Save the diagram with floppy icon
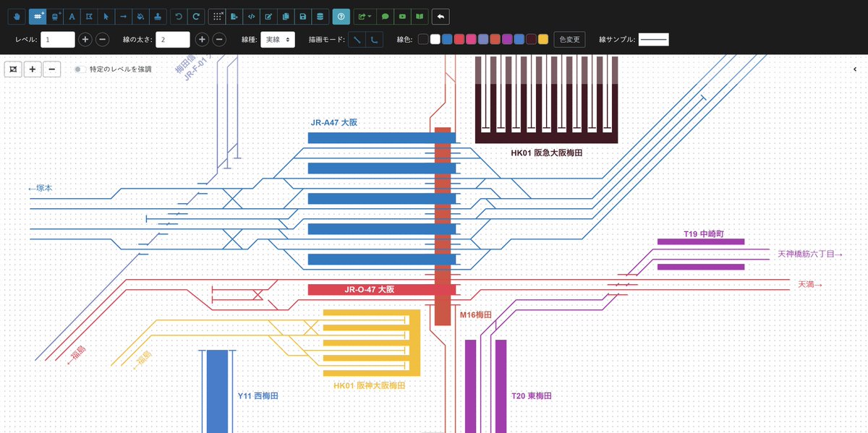 pyautogui.click(x=303, y=16)
